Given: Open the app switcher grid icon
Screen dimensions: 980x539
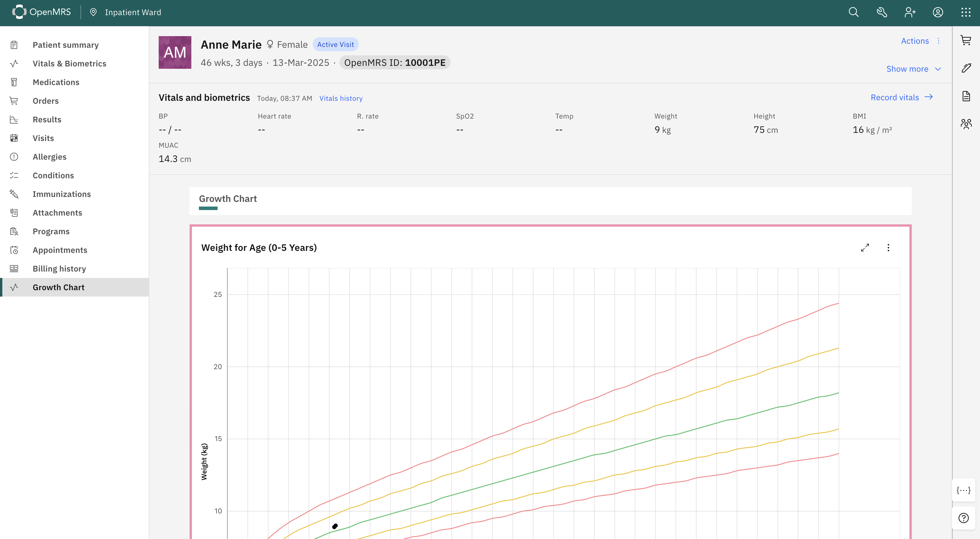Looking at the screenshot, I should (x=965, y=13).
